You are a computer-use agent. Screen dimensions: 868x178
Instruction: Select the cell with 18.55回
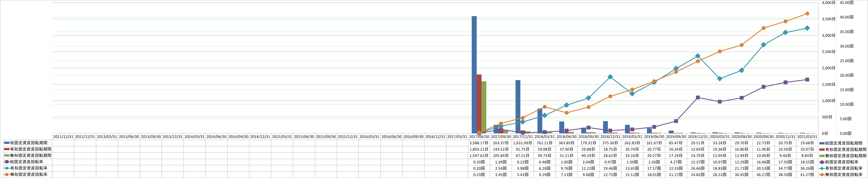click(x=807, y=162)
